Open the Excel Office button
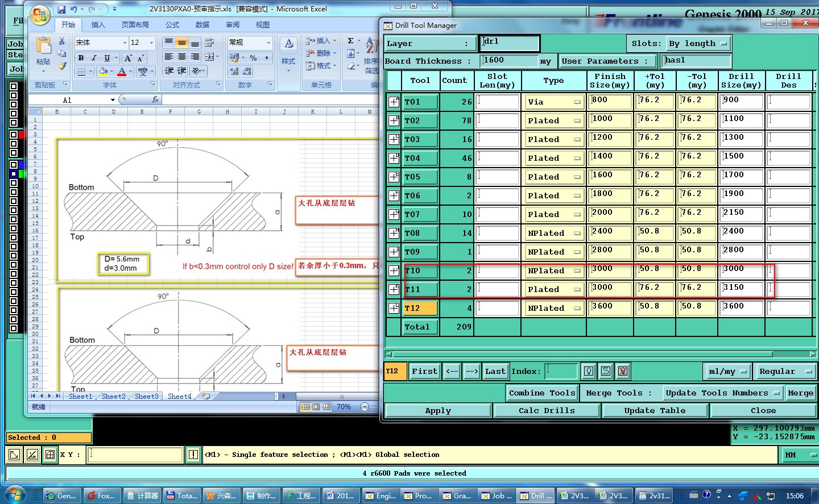This screenshot has height=504, width=819. [39, 15]
